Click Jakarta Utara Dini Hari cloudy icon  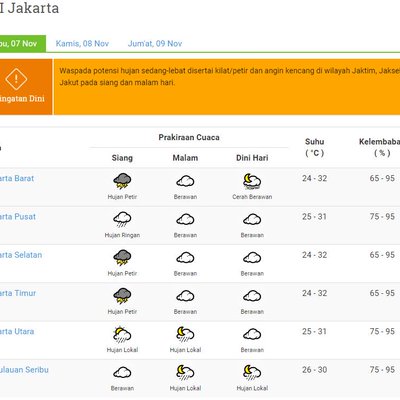pyautogui.click(x=252, y=335)
